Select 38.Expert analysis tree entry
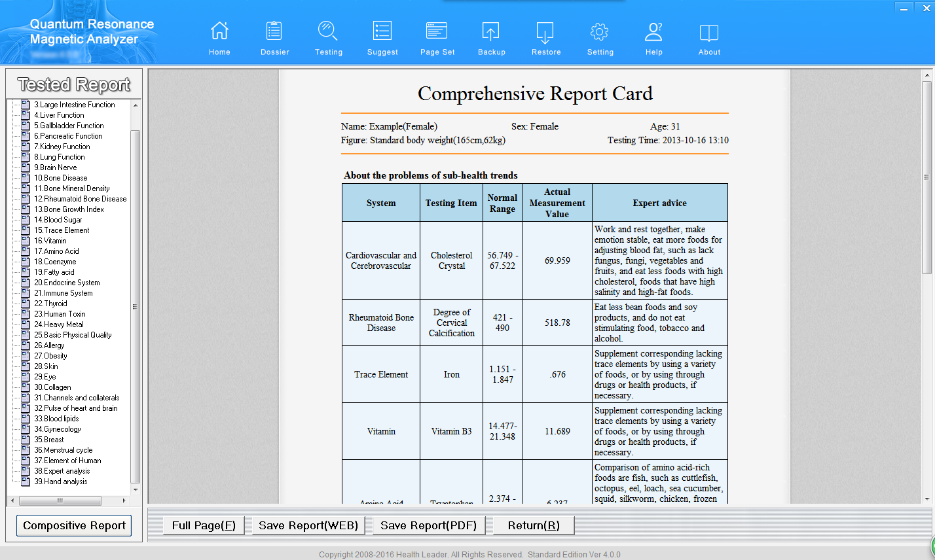Viewport: 935px width, 560px height. (62, 471)
